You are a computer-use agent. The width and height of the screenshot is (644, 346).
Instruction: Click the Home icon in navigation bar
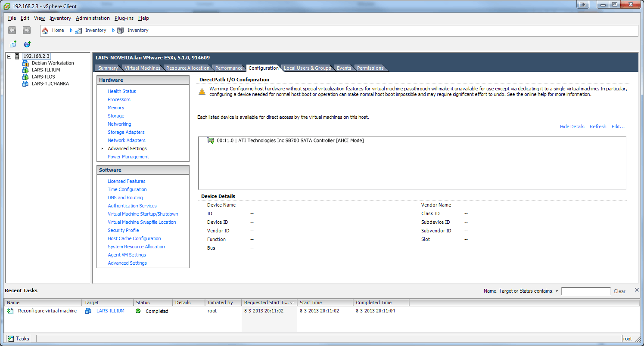pyautogui.click(x=45, y=31)
